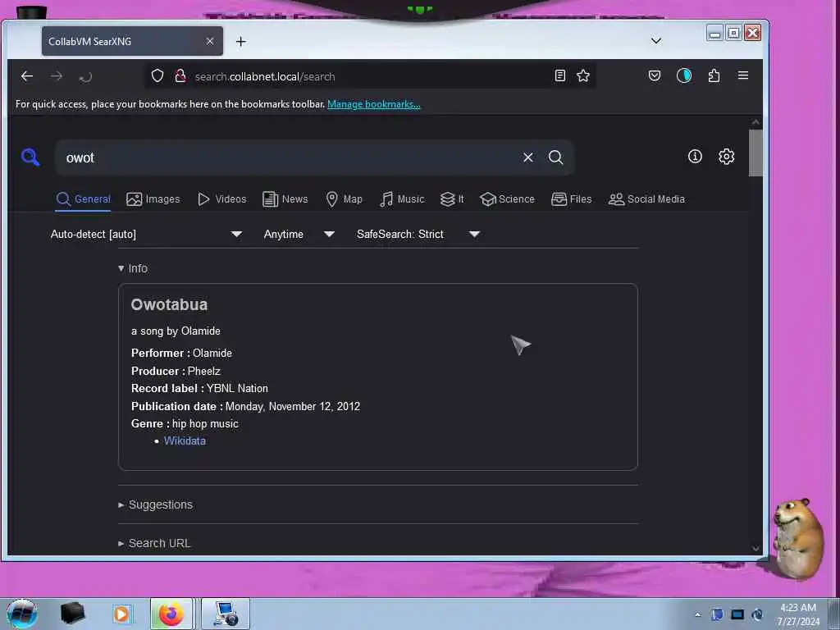Image resolution: width=840 pixels, height=630 pixels.
Task: Open the Windows Start orb
Action: [x=22, y=614]
